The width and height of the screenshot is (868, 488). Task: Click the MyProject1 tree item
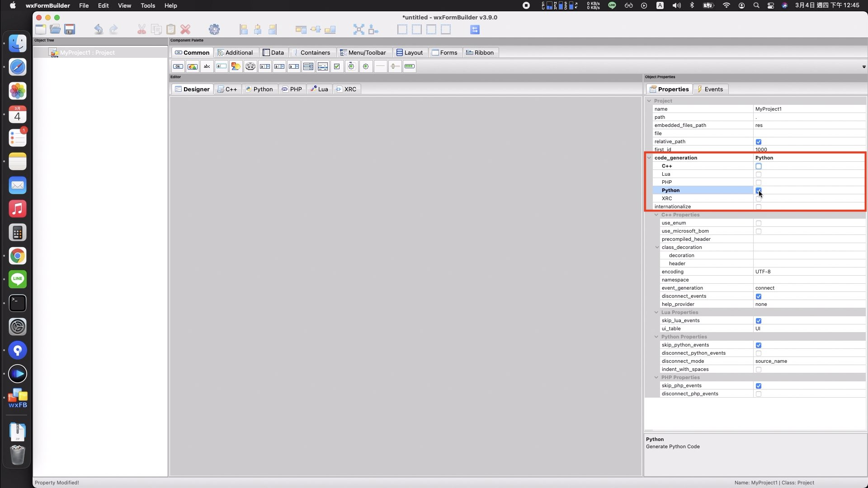(x=87, y=52)
